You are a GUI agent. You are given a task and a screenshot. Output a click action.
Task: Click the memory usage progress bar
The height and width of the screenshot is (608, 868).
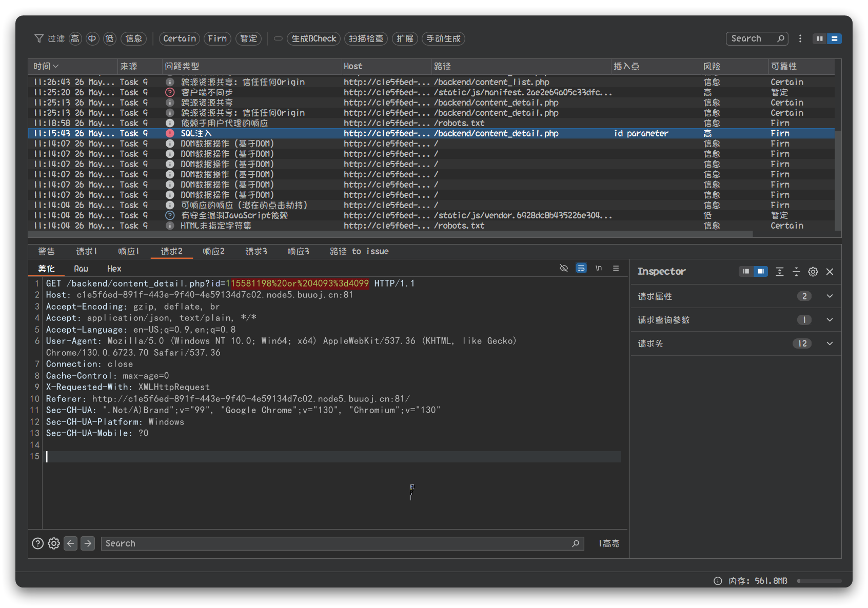click(x=819, y=581)
